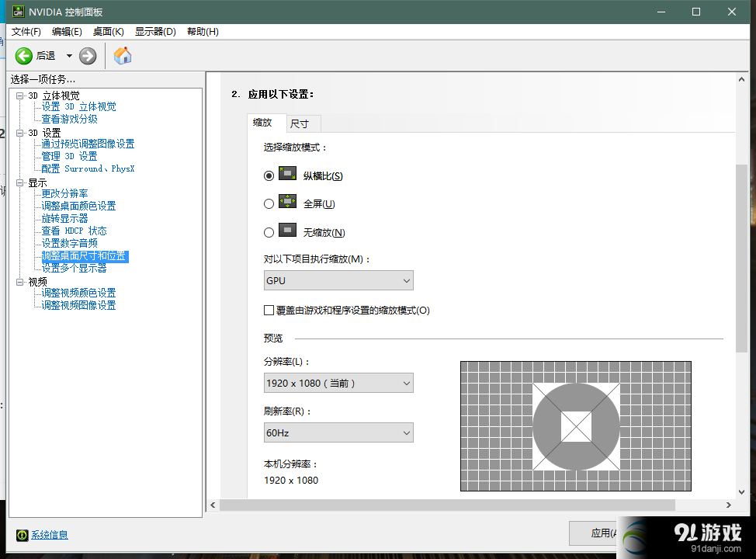Click the green Back arrow icon
This screenshot has width=756, height=559.
[x=23, y=56]
